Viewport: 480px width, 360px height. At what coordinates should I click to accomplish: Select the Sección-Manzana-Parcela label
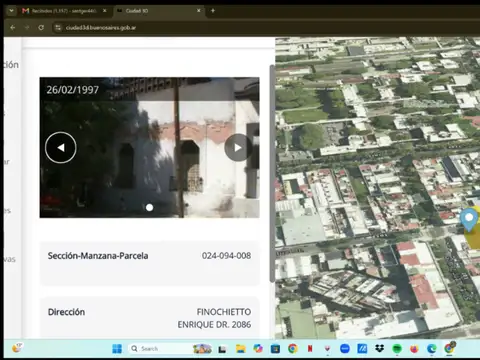coord(98,256)
